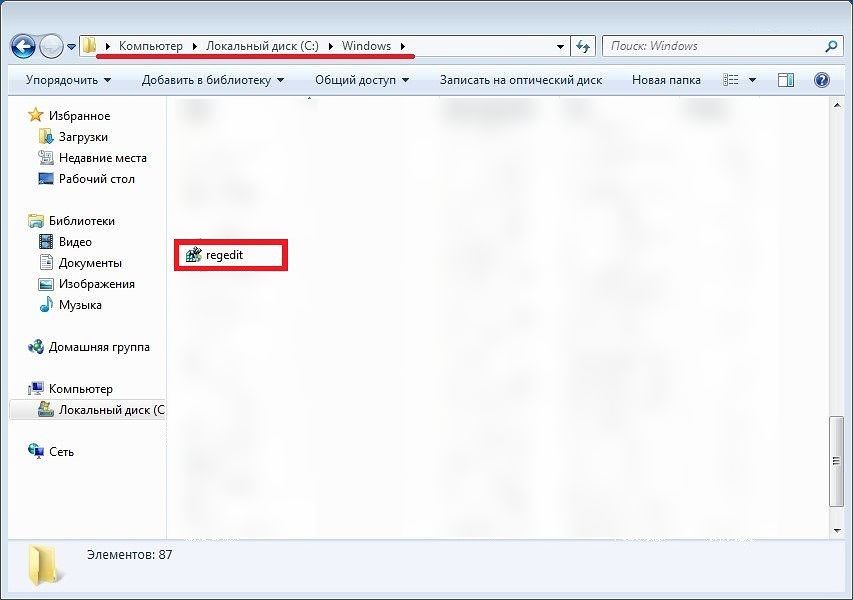Create a folder with Новая папка

[x=666, y=80]
